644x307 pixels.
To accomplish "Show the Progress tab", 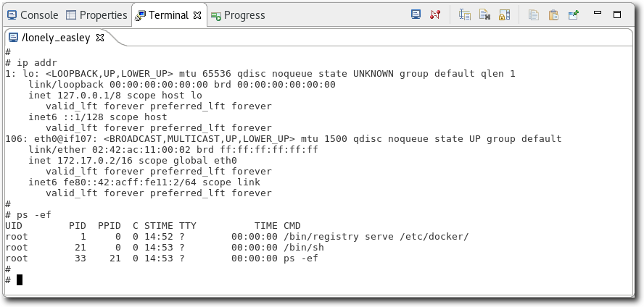I will coord(239,15).
